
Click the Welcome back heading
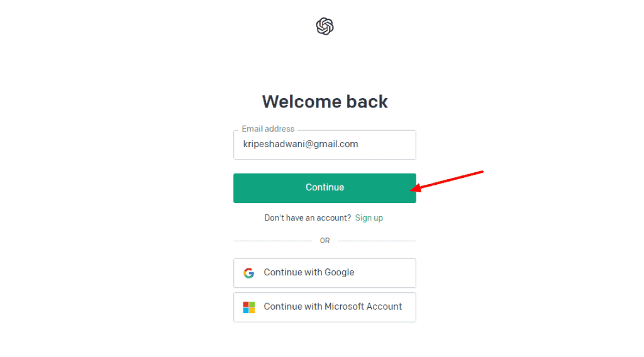[325, 101]
